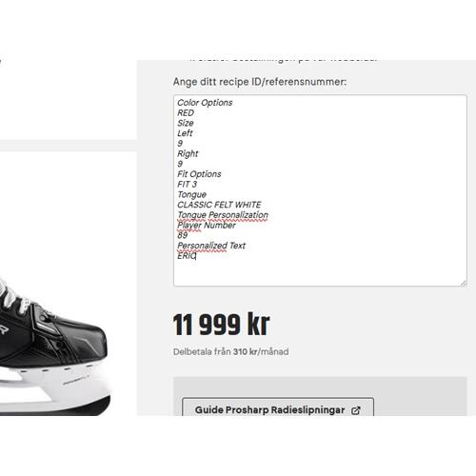Click the Right line in the textarea
The image size is (476, 476).
click(188, 154)
